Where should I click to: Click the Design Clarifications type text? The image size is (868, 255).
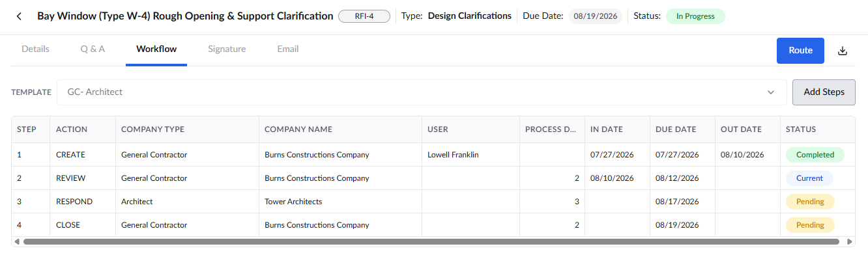(x=470, y=16)
